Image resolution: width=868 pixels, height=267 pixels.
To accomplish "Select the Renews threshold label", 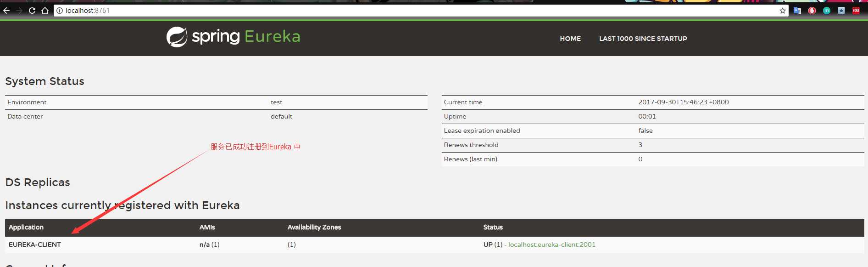I will pyautogui.click(x=471, y=145).
